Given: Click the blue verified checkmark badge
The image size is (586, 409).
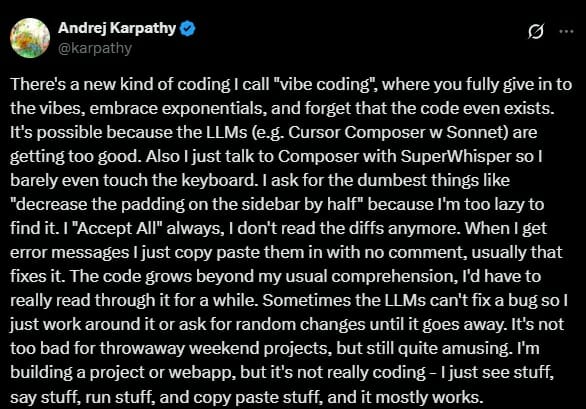Looking at the screenshot, I should pyautogui.click(x=188, y=28).
